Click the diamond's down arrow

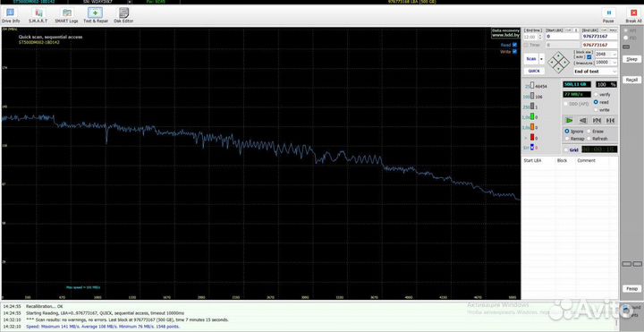[559, 69]
